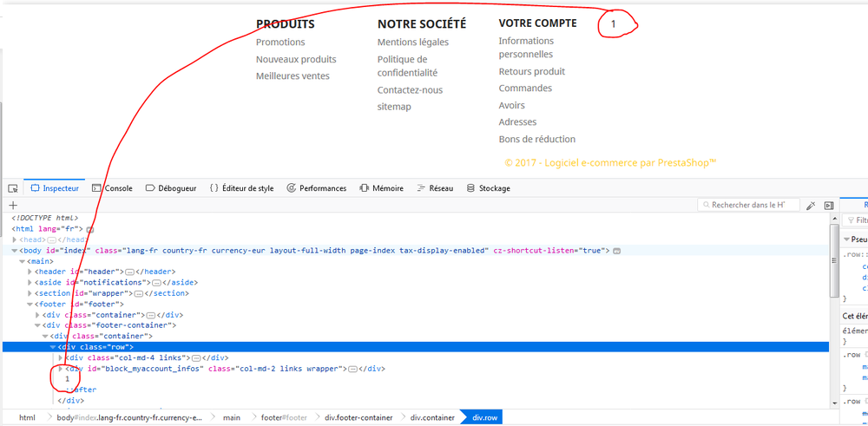The height and width of the screenshot is (426, 868).
Task: Expand the section wrapper node
Action: point(30,293)
